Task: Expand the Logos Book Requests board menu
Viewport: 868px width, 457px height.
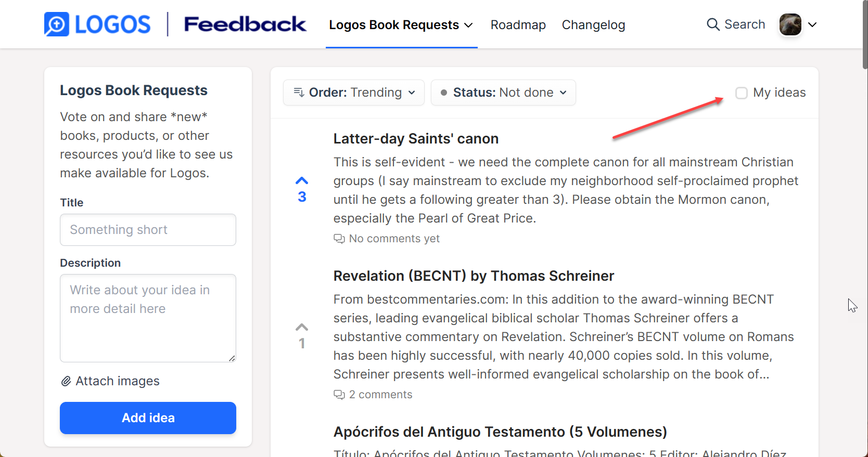Action: (401, 25)
